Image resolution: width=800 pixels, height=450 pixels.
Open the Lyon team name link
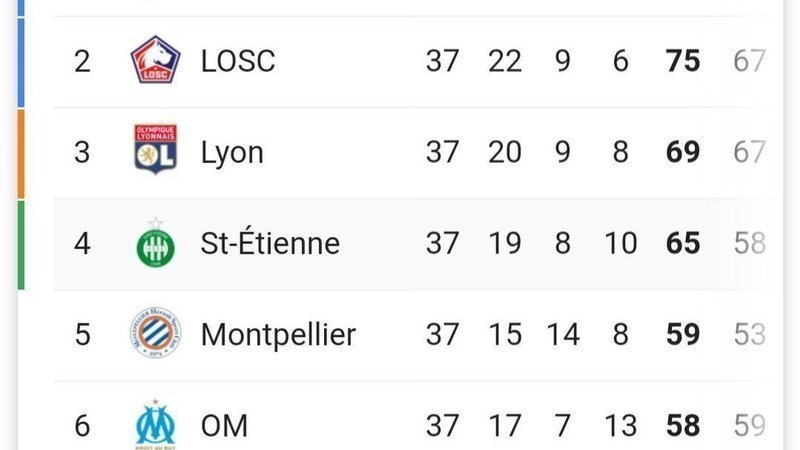[x=232, y=152]
